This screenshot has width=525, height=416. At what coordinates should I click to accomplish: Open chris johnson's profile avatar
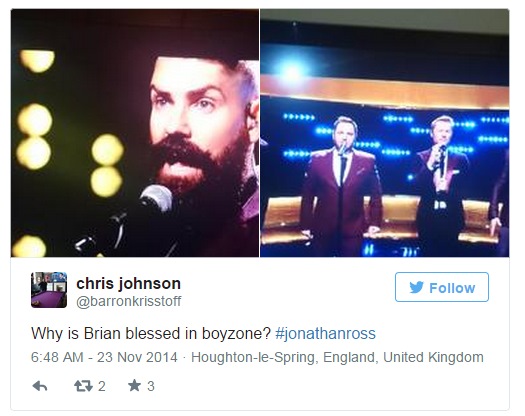click(x=49, y=290)
